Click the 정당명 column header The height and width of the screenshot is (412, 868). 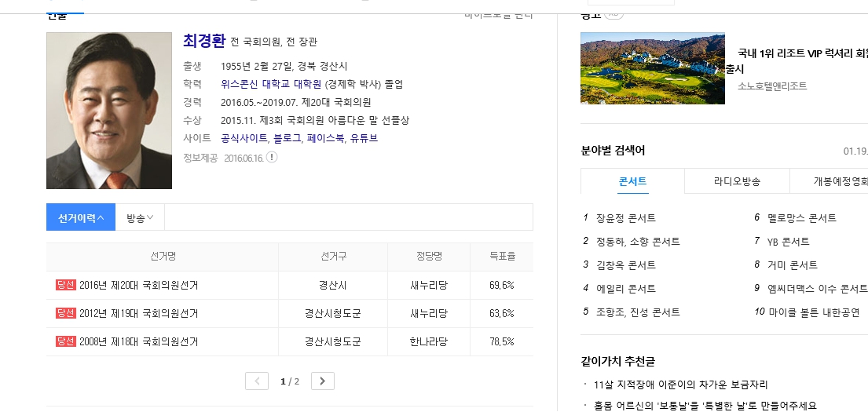pyautogui.click(x=429, y=257)
